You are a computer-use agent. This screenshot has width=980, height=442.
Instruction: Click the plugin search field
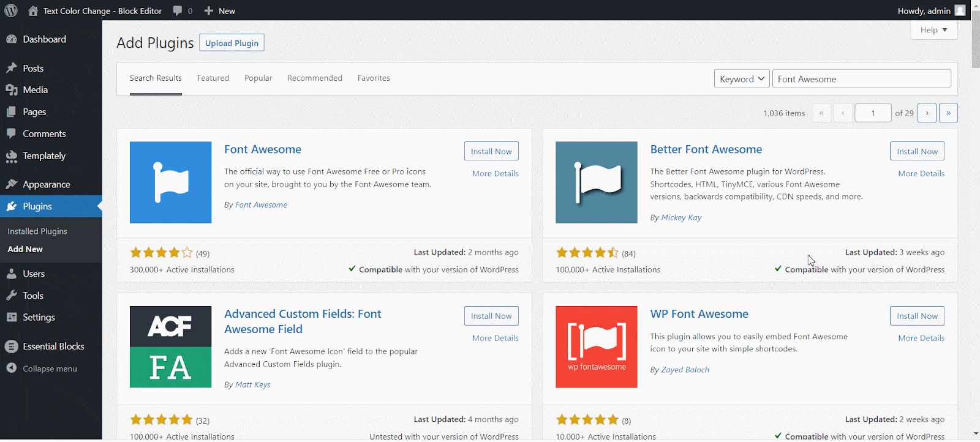[862, 79]
